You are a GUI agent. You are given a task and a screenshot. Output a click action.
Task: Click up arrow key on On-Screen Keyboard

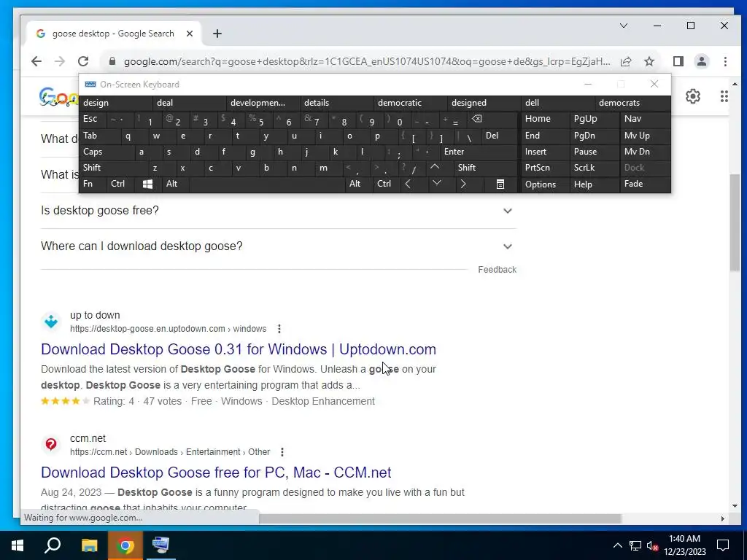pos(435,168)
